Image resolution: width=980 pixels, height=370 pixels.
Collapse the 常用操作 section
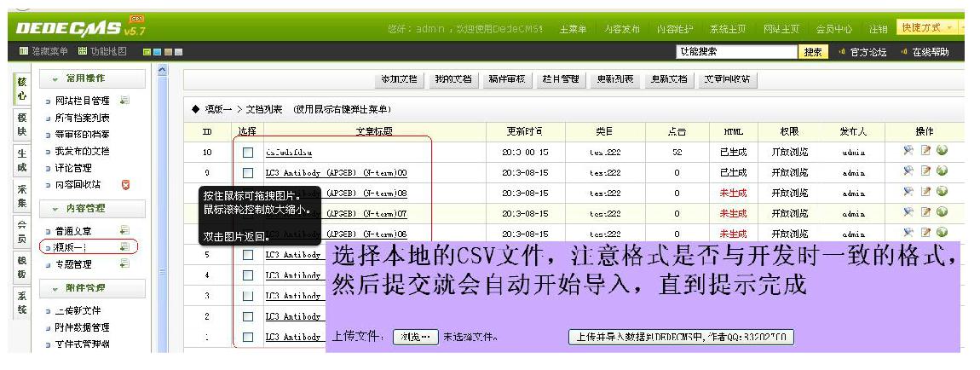click(56, 78)
